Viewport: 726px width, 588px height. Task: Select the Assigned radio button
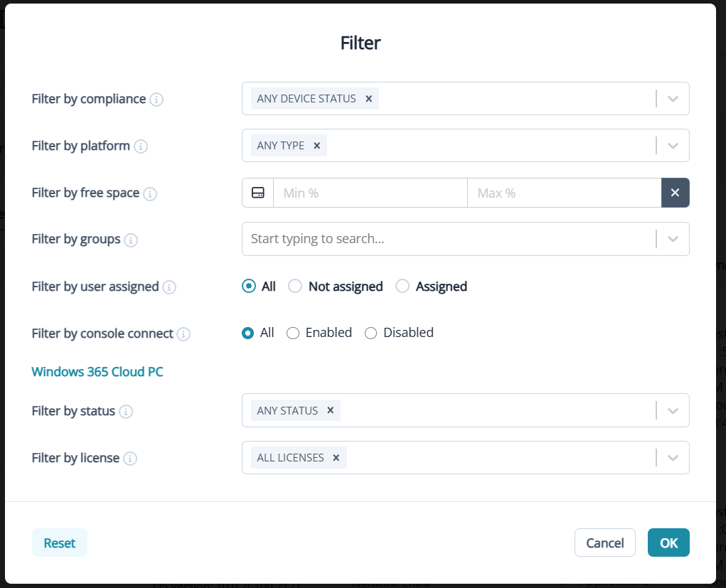(x=402, y=286)
